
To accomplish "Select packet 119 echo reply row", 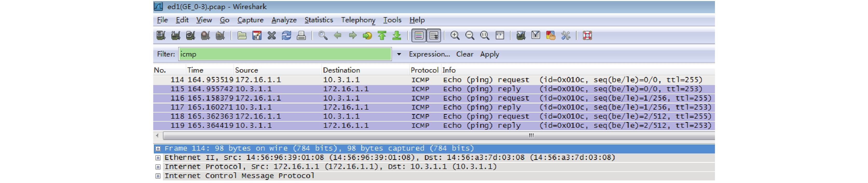I will tap(434, 125).
